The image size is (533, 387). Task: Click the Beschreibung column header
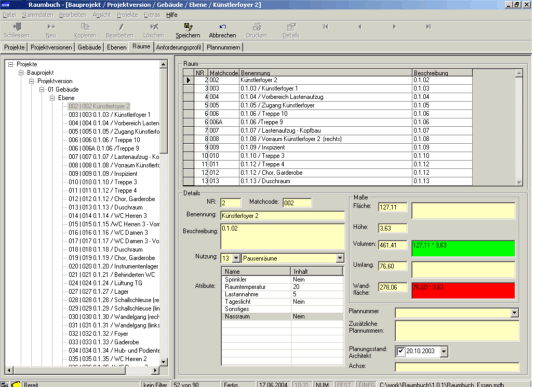(x=442, y=73)
